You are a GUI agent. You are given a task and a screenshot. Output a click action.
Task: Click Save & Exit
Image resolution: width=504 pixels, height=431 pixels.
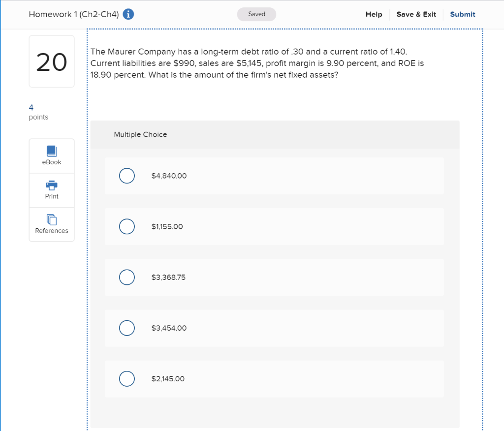[x=416, y=14]
